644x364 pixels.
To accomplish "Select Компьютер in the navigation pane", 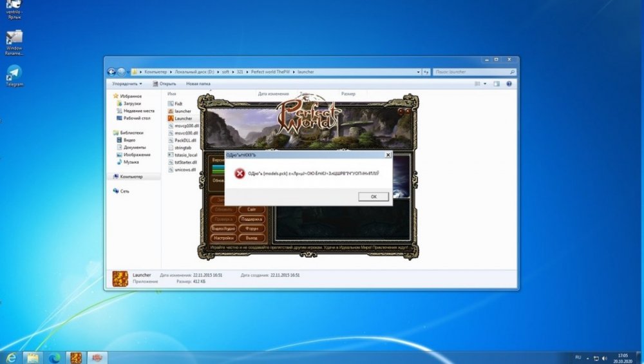I will (x=131, y=177).
